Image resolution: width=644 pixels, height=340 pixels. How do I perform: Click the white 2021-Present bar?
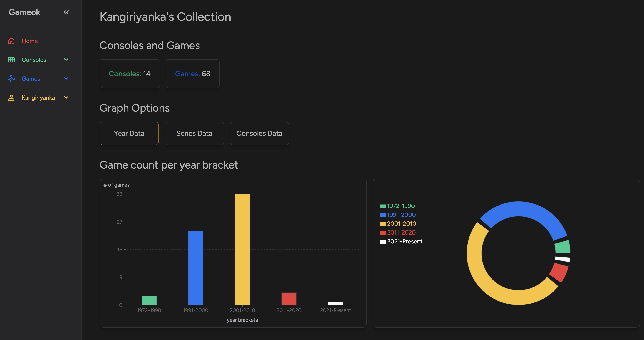pyautogui.click(x=336, y=304)
